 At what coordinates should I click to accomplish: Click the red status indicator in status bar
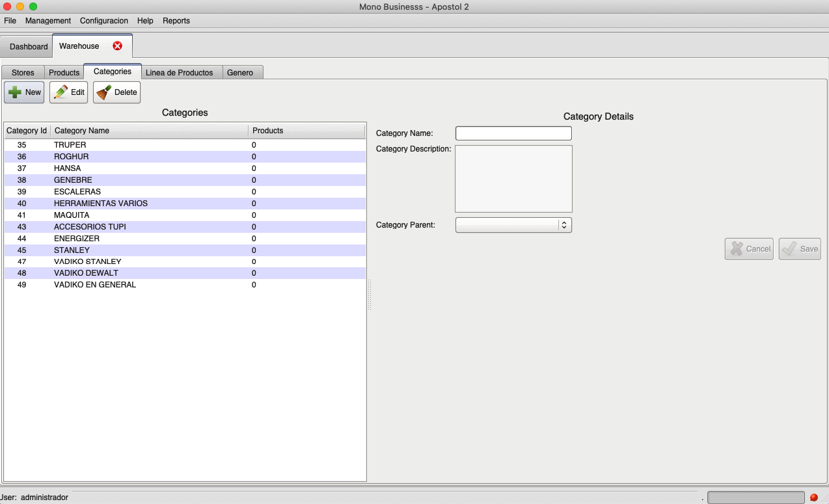point(813,497)
